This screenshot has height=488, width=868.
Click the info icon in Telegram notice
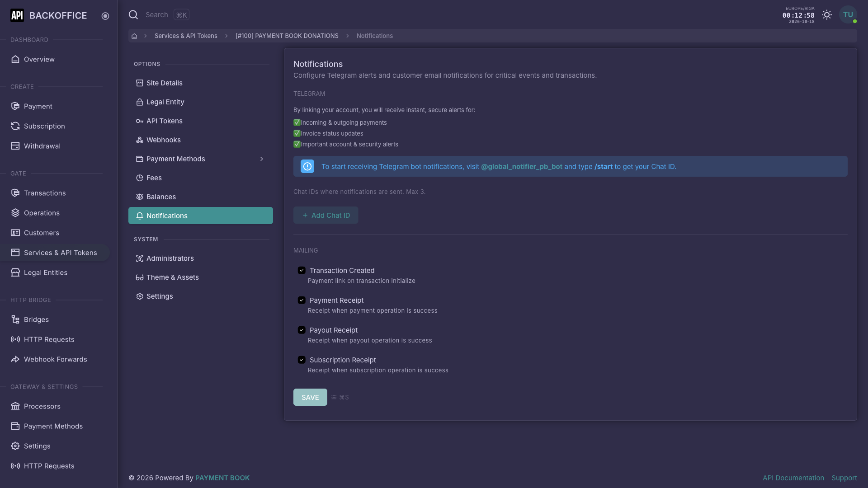point(307,166)
